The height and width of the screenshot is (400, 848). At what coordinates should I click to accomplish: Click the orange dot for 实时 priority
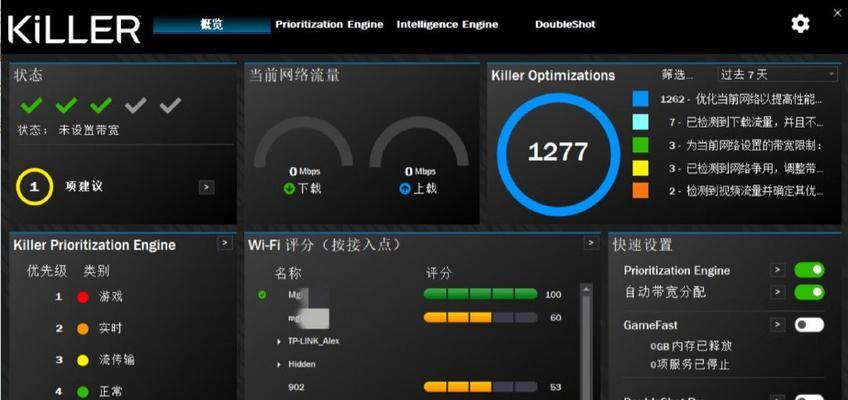pyautogui.click(x=83, y=329)
